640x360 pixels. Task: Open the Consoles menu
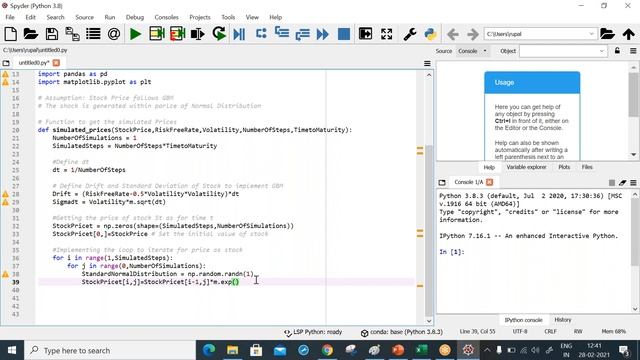click(x=167, y=17)
